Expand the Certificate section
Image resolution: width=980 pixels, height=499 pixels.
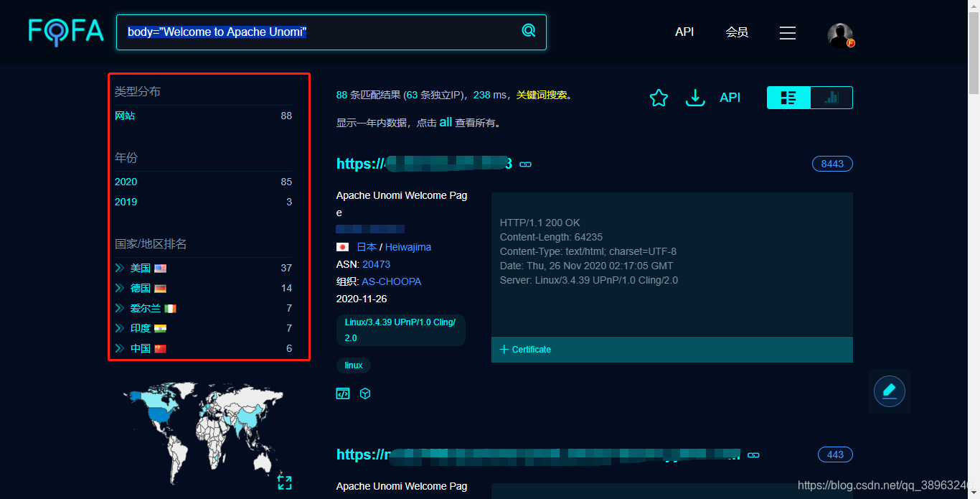[525, 350]
